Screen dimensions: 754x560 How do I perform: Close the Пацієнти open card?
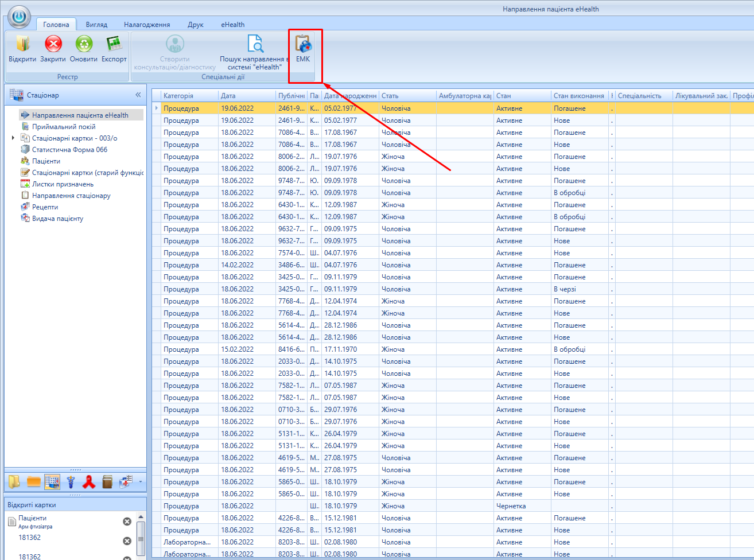point(127,522)
